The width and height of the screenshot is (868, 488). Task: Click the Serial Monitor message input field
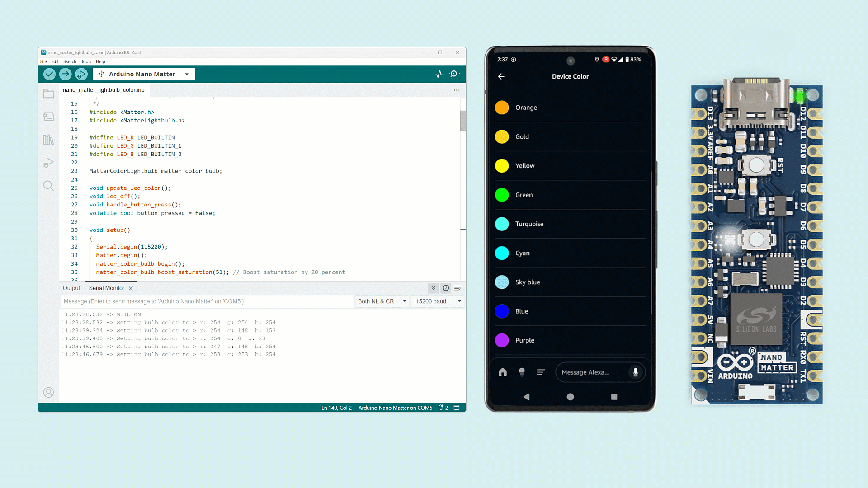pyautogui.click(x=207, y=301)
